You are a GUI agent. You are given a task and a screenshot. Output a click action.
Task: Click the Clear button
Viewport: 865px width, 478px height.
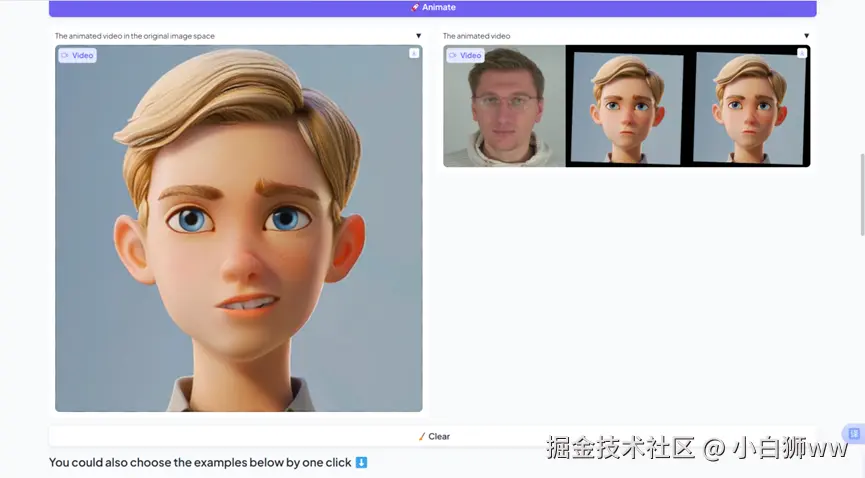point(432,436)
